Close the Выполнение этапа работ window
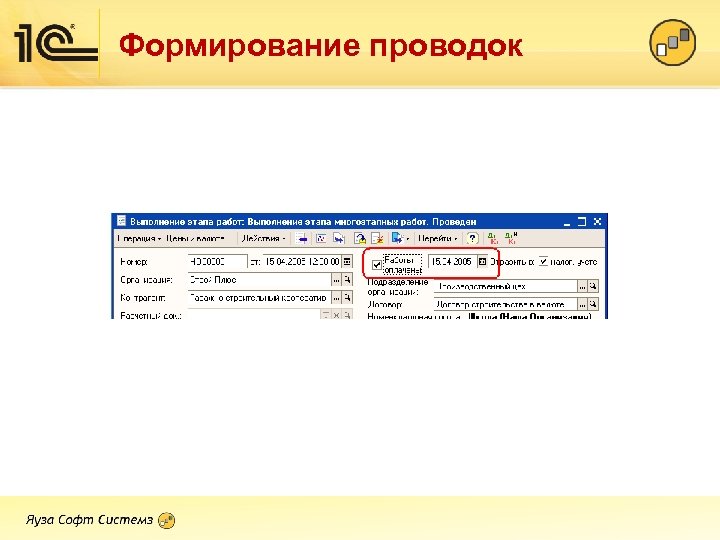This screenshot has width=720, height=540. pyautogui.click(x=597, y=222)
